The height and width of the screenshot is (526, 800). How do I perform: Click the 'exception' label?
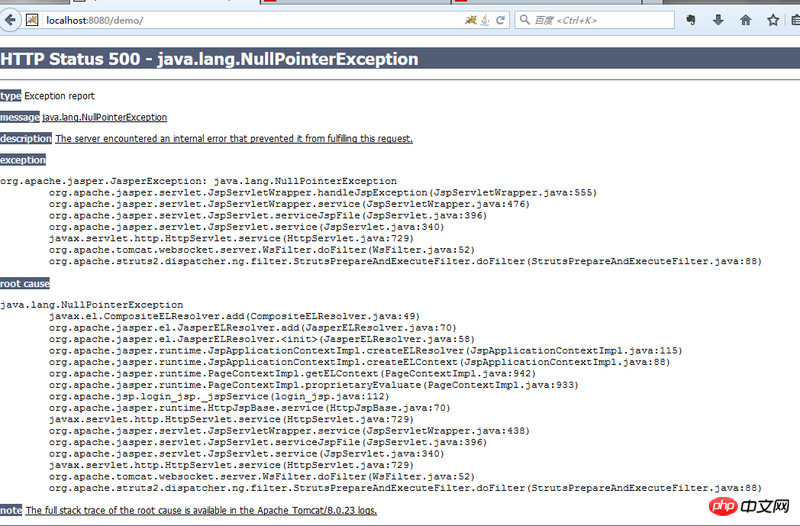[23, 160]
